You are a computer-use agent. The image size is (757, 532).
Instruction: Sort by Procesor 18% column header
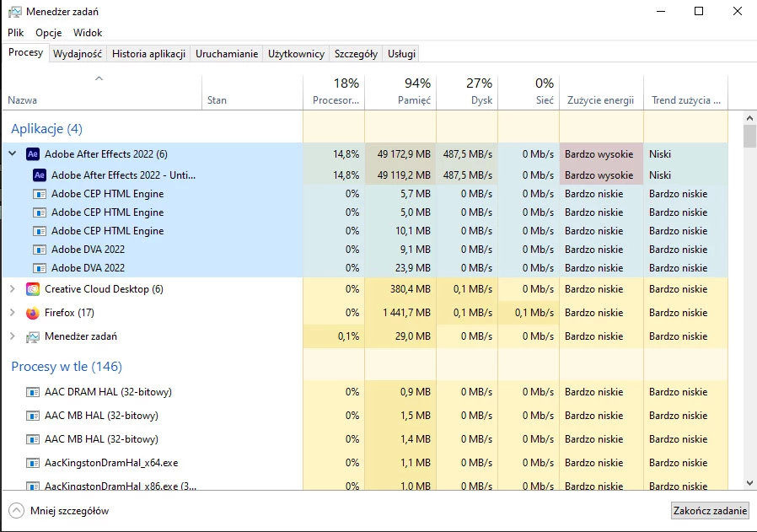click(x=334, y=93)
